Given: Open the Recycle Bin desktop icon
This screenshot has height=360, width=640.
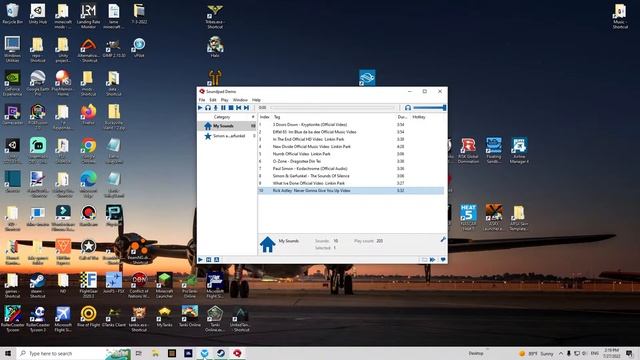Looking at the screenshot, I should coord(12,13).
